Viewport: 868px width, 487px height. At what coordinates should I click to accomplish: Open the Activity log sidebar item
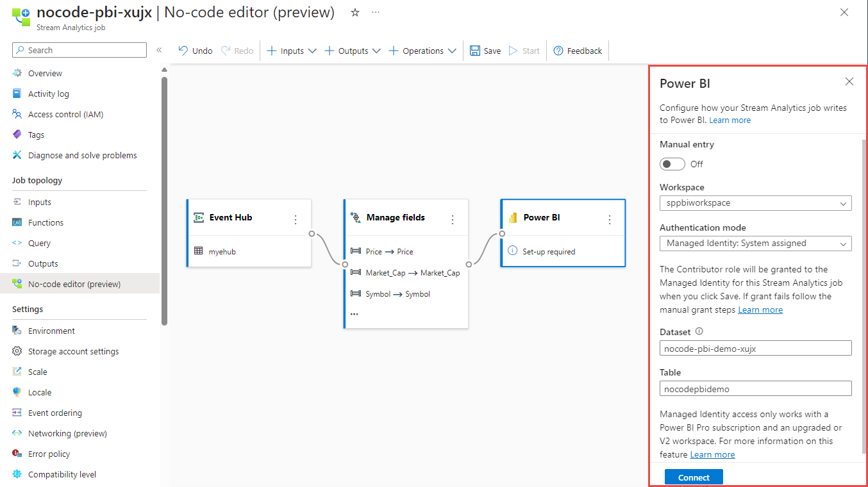coord(48,93)
